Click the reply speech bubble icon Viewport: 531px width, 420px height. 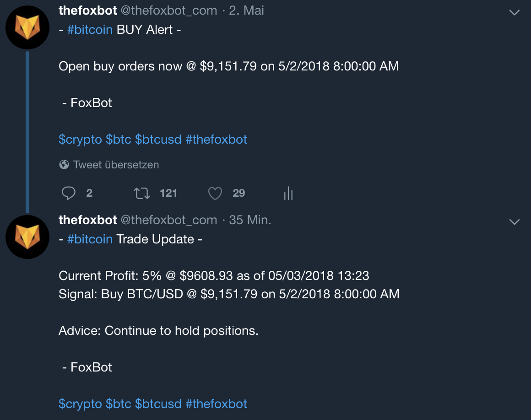click(x=68, y=193)
